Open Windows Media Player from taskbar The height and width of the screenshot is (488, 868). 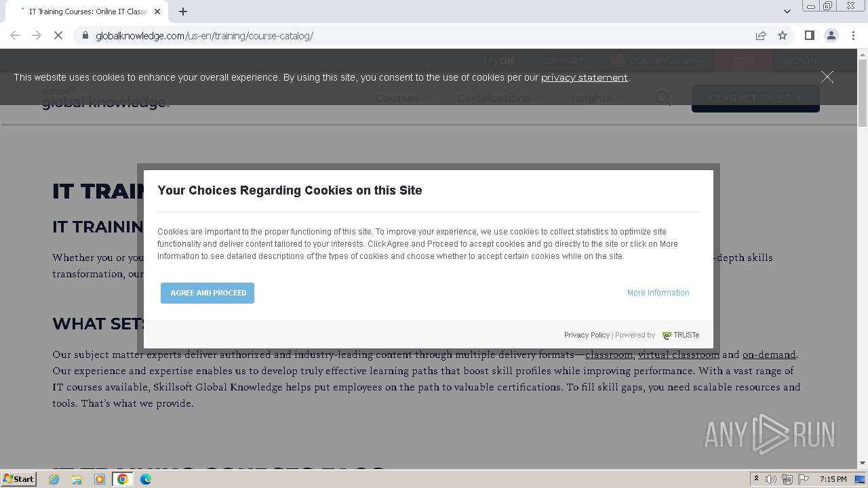pyautogui.click(x=100, y=479)
